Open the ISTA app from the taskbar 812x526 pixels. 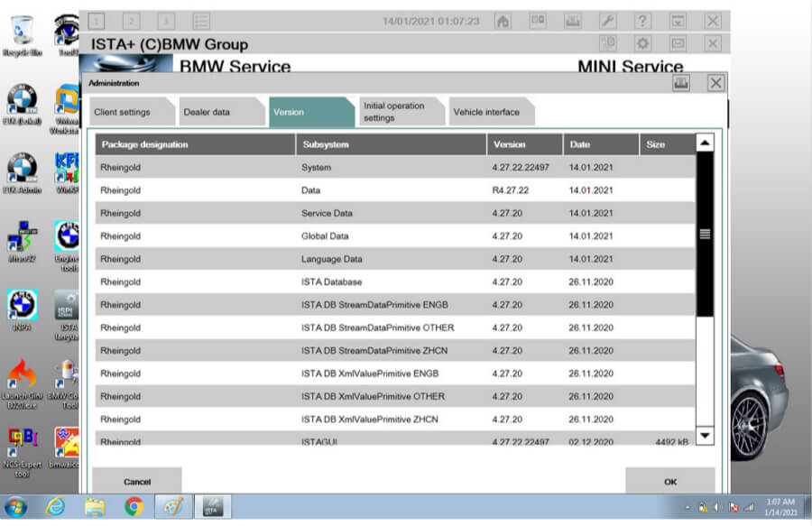212,508
